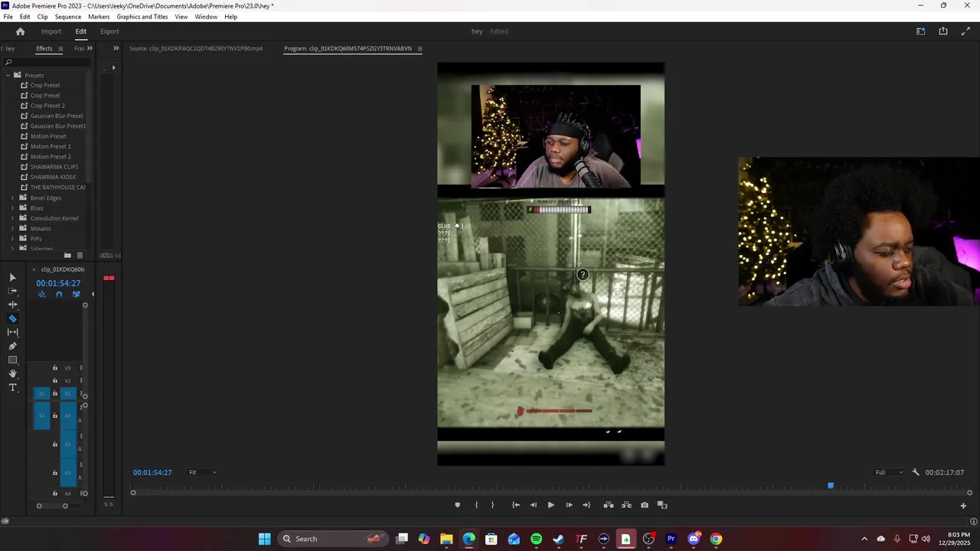
Task: Open program monitor settings wrench
Action: pyautogui.click(x=916, y=472)
